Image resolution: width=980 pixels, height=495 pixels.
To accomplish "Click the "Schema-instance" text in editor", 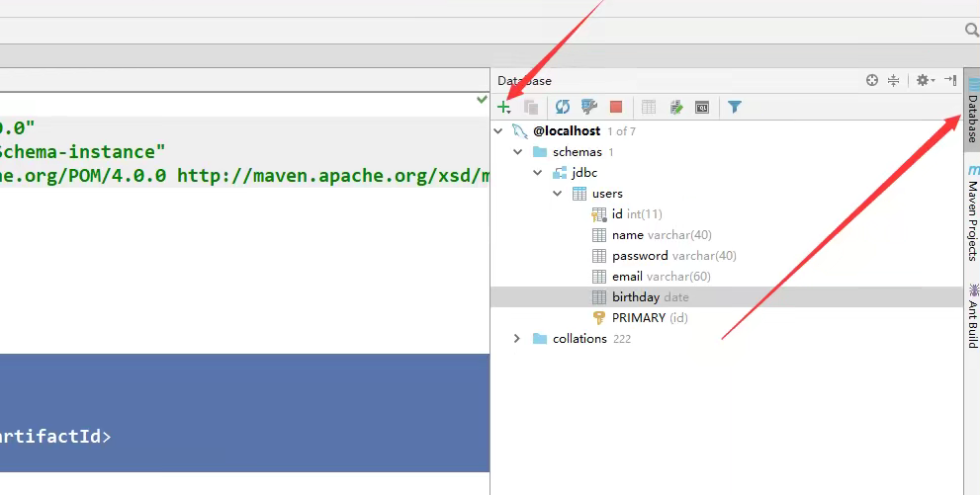I will [82, 152].
